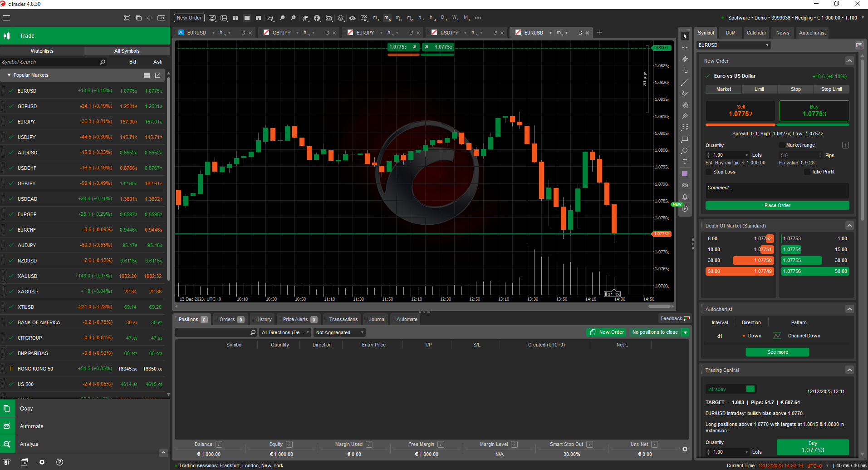Open the Copy section in sidebar
Screen dimensions: 868x470
pos(85,409)
